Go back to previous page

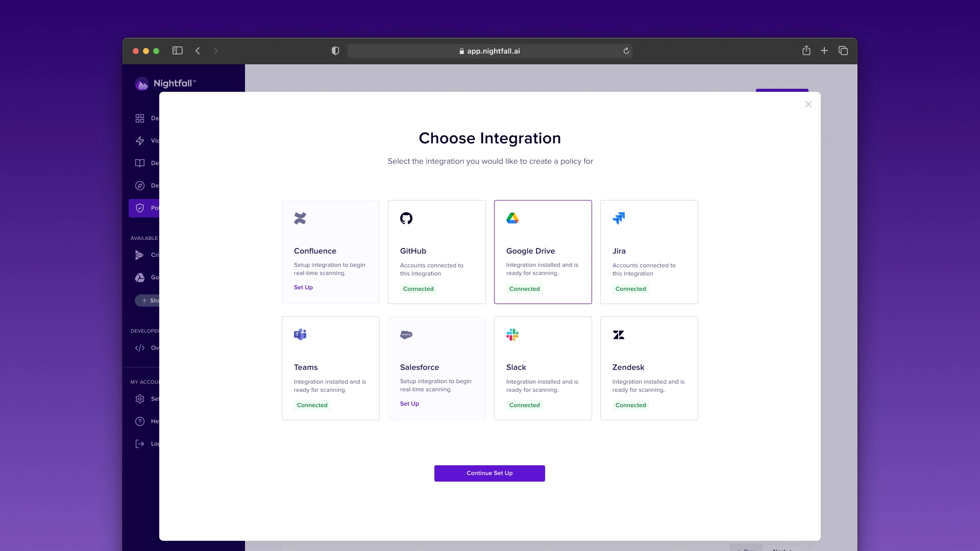click(x=198, y=51)
